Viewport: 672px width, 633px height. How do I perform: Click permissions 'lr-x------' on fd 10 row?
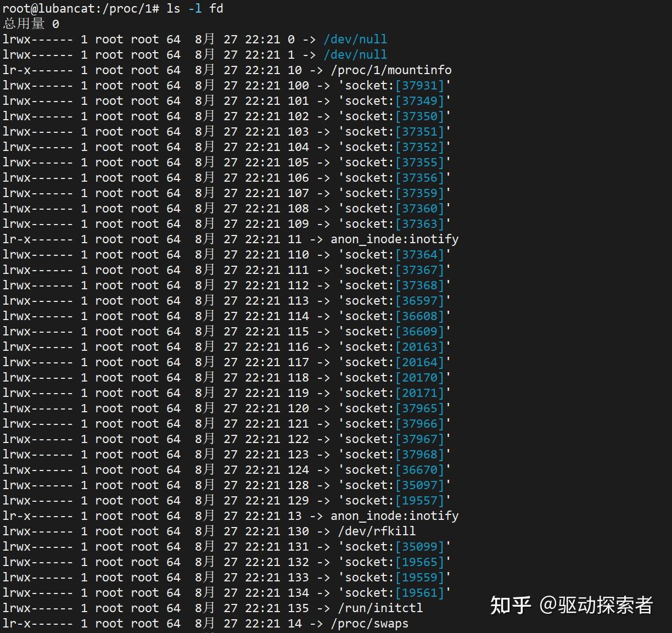[37, 70]
